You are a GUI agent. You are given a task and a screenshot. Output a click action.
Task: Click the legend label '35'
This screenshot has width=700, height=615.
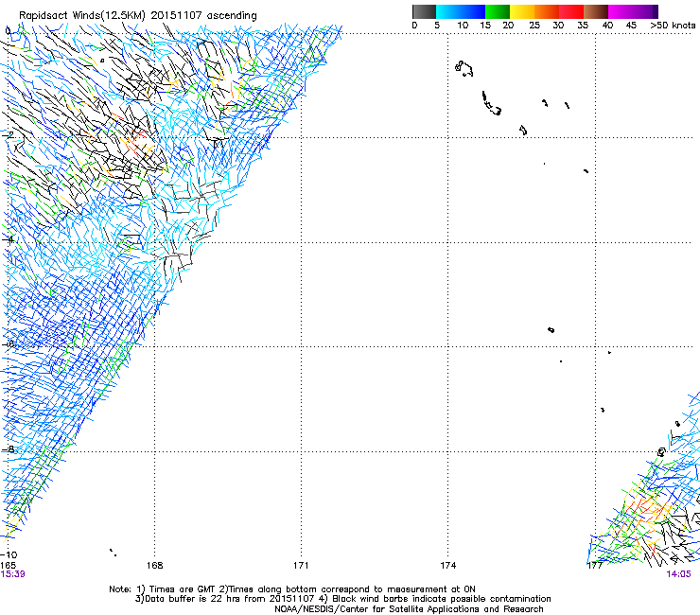coord(583,26)
